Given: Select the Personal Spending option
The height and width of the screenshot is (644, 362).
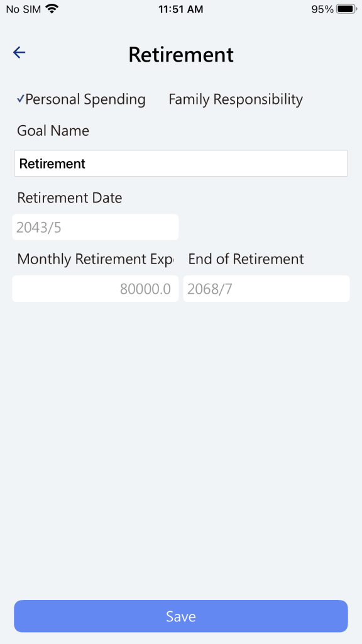Looking at the screenshot, I should pyautogui.click(x=85, y=99).
